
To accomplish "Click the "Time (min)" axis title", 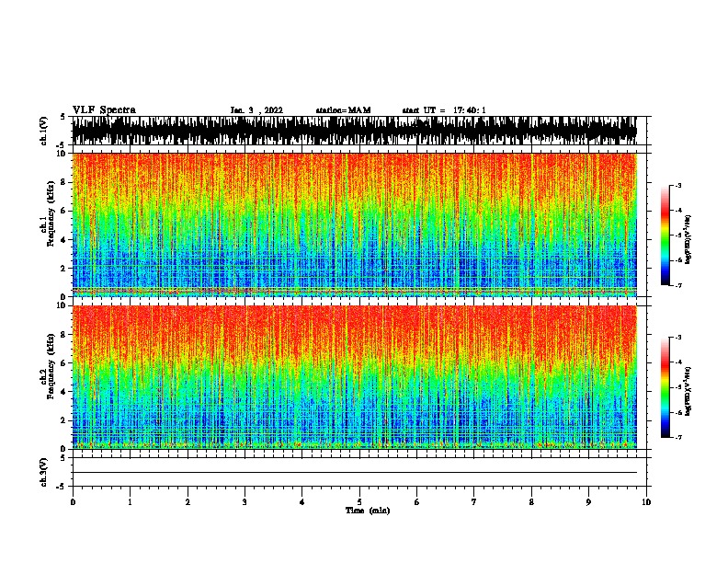I will point(368,511).
